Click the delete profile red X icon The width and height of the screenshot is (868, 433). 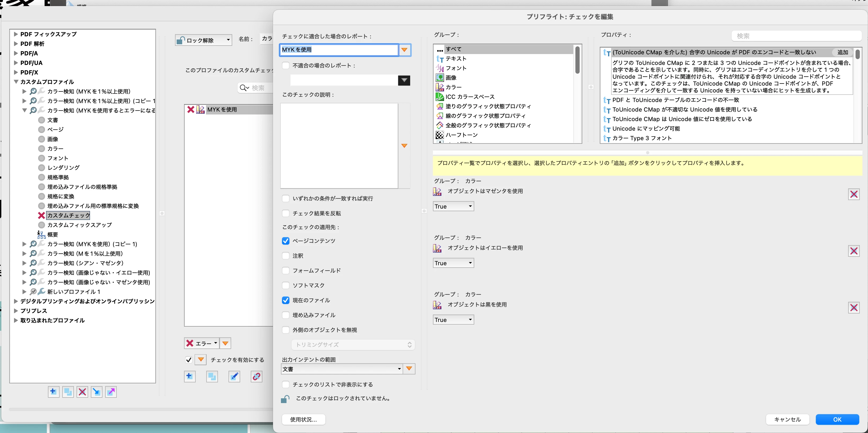82,391
